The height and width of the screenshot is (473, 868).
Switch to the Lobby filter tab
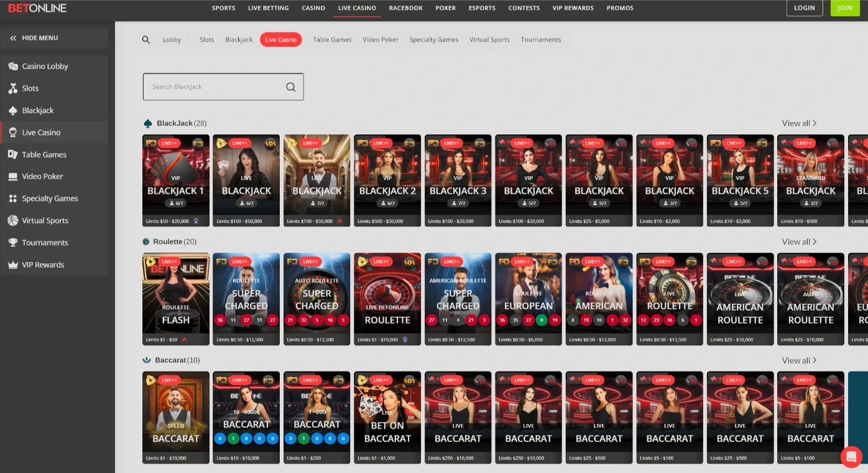[x=172, y=39]
